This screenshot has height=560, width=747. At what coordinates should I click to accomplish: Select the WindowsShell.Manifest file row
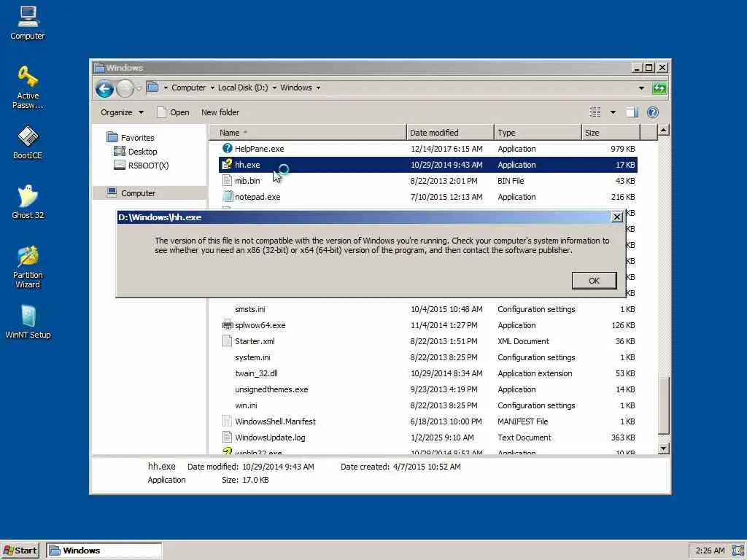427,421
